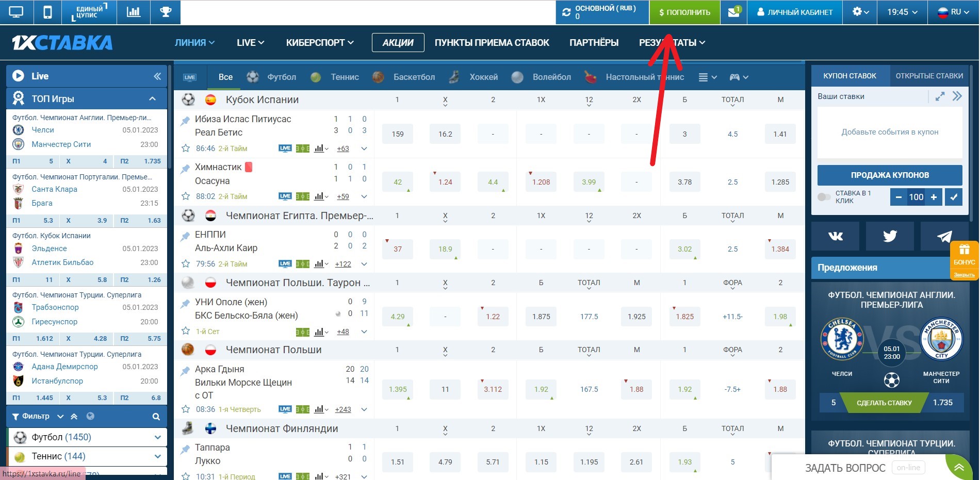Open Live section play icon in sidebar
The image size is (980, 480).
(x=18, y=76)
